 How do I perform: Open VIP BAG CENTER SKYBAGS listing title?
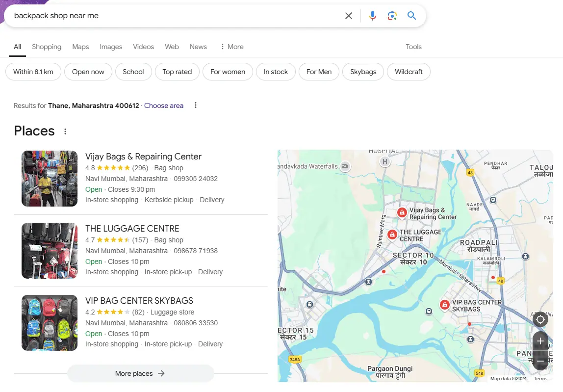click(139, 301)
